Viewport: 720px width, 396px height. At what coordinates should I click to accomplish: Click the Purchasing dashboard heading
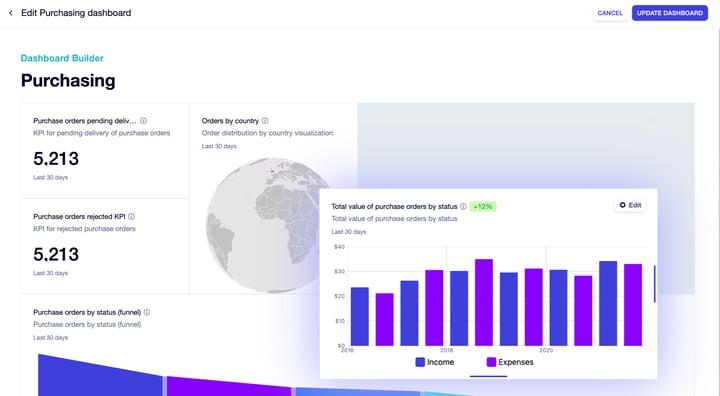tap(68, 80)
